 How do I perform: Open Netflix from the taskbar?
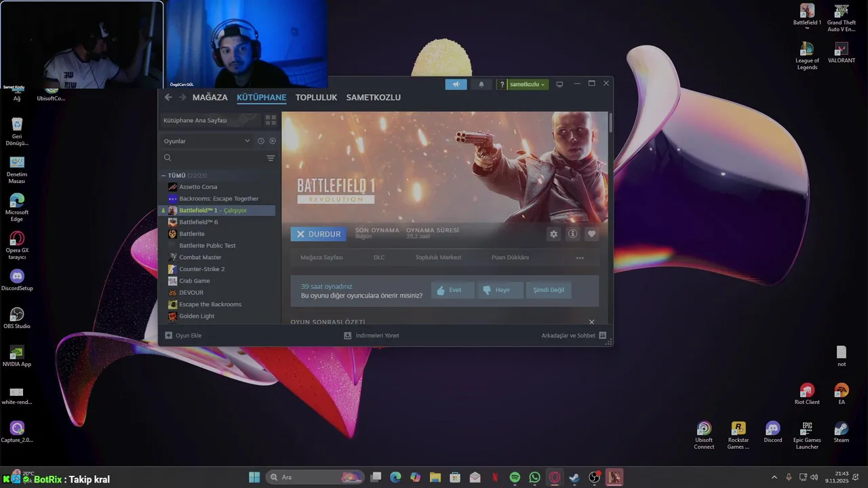495,477
